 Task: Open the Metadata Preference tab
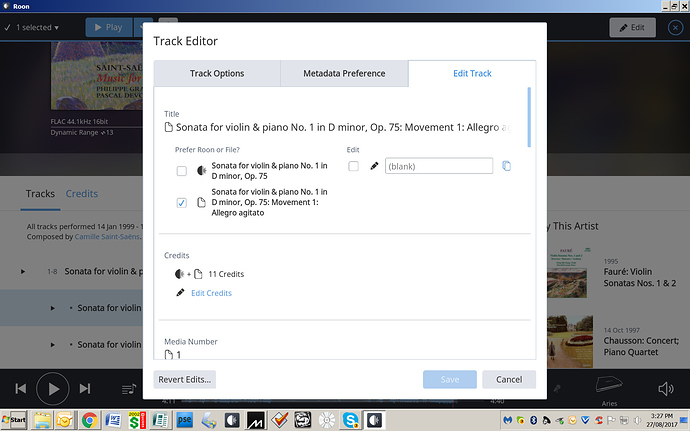[344, 74]
